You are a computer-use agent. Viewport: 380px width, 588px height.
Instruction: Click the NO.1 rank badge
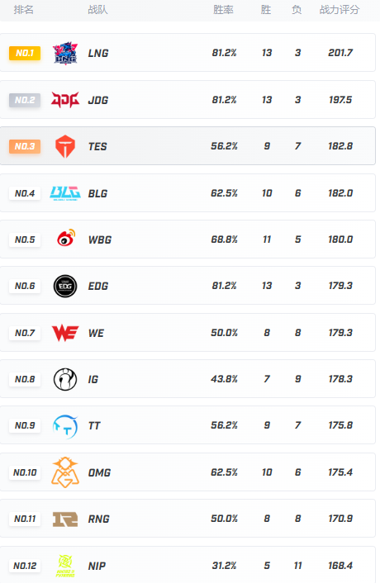point(25,53)
